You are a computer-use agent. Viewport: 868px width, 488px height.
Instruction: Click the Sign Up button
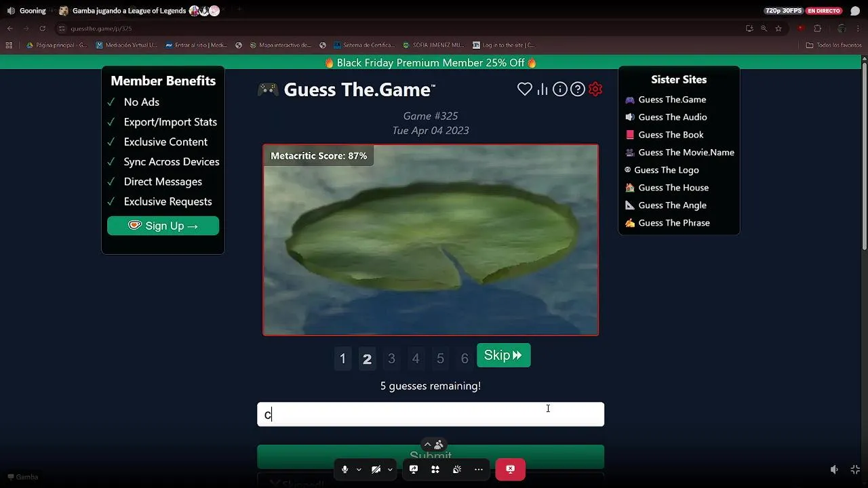pyautogui.click(x=163, y=226)
